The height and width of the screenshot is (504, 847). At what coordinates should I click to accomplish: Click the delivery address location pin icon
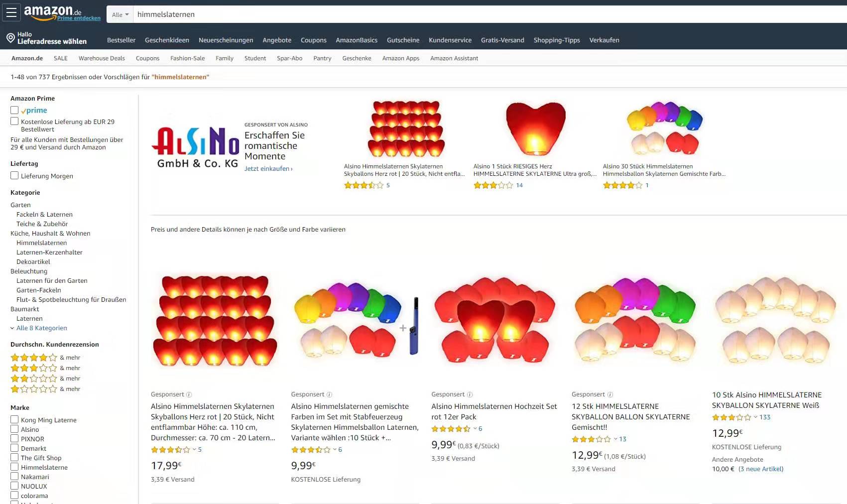[x=10, y=38]
